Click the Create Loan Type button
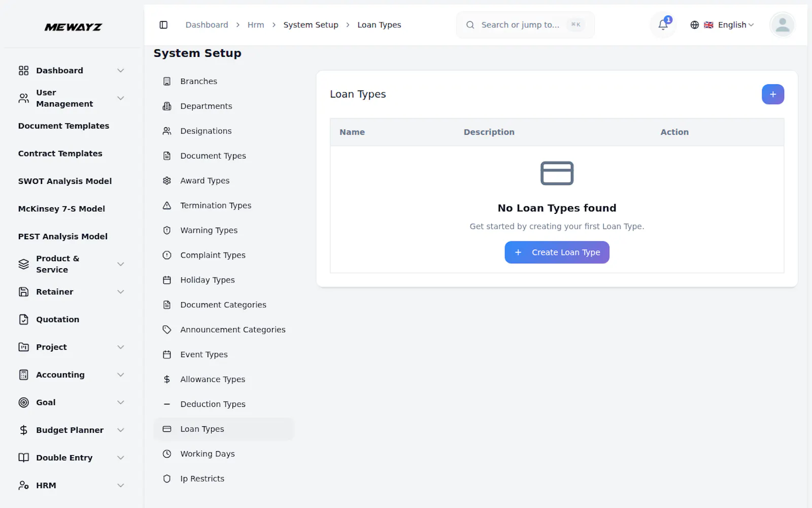 (557, 252)
